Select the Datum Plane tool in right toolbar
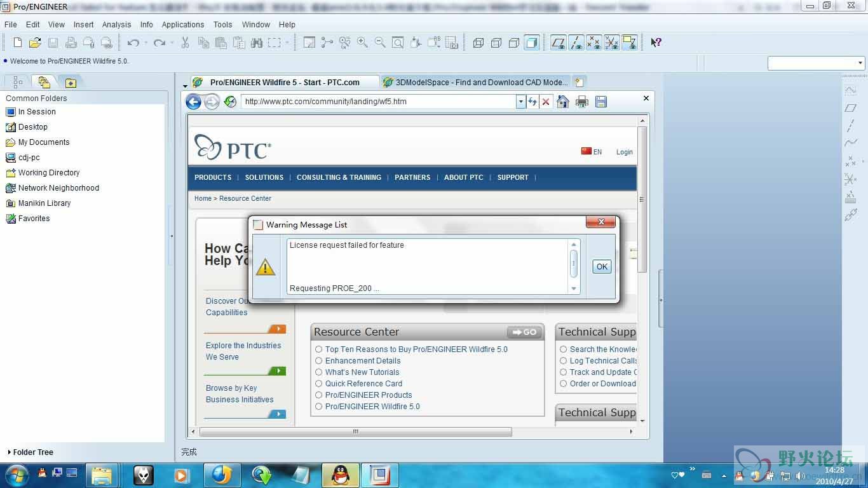Viewport: 868px width, 488px height. 851,108
